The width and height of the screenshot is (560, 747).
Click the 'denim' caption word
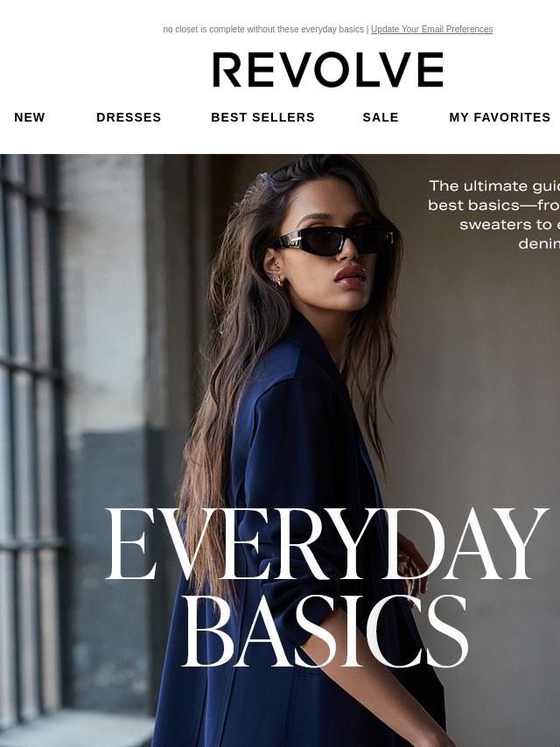point(539,243)
